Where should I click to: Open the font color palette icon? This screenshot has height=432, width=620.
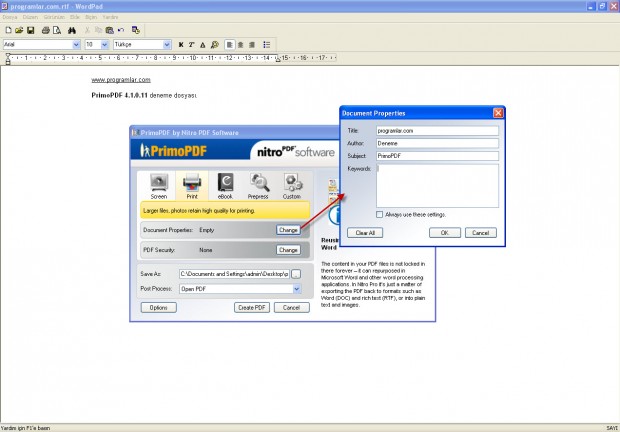click(215, 45)
